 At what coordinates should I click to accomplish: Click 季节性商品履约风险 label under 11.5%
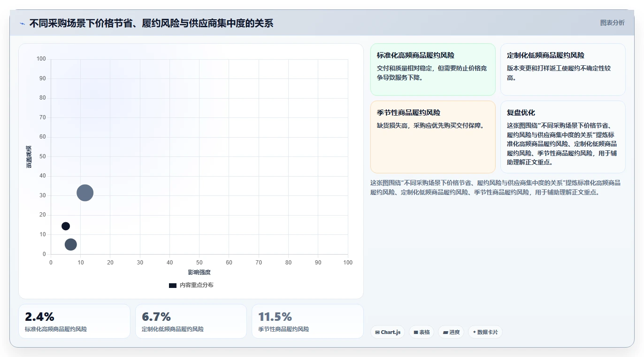[284, 329]
